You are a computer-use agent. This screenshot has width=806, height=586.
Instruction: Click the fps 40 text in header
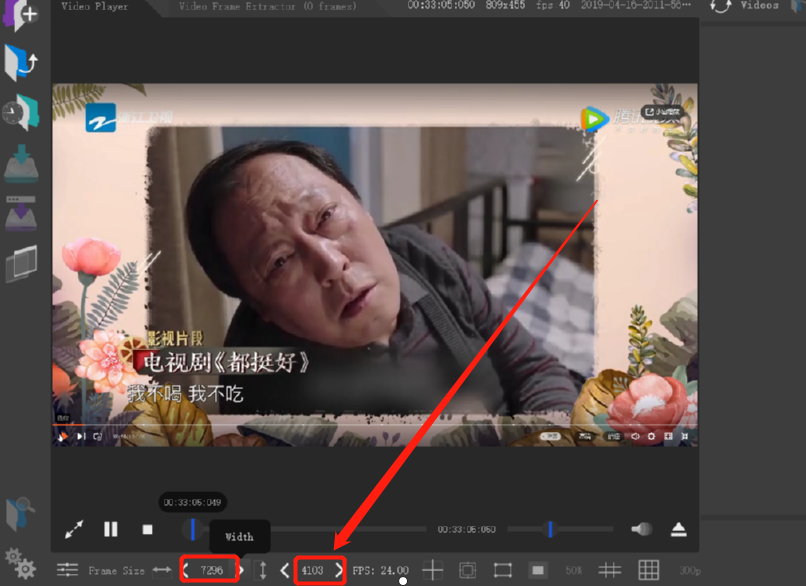pyautogui.click(x=553, y=5)
